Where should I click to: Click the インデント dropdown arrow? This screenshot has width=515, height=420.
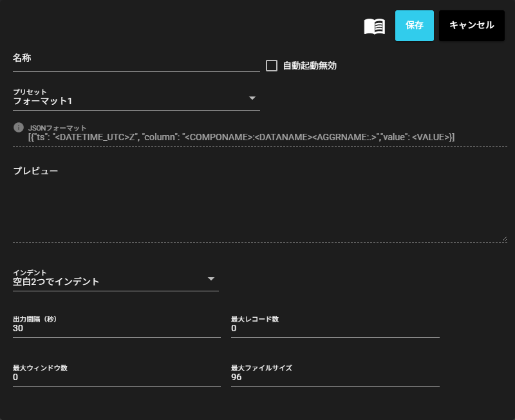point(211,279)
